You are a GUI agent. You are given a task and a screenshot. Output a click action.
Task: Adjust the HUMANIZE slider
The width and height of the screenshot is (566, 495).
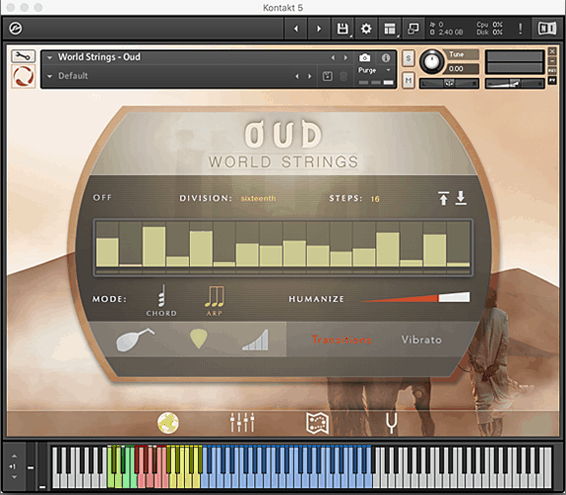tap(417, 298)
